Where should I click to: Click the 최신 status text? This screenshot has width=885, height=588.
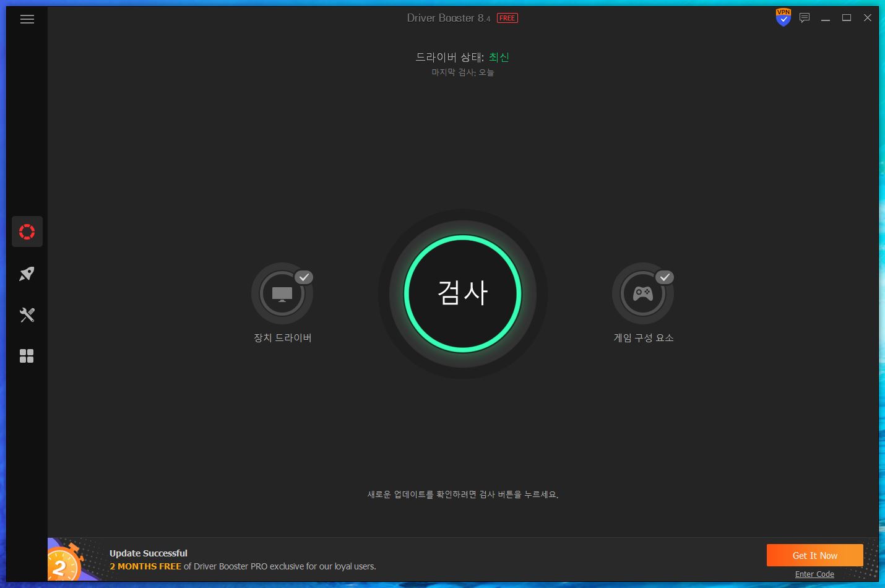[499, 57]
